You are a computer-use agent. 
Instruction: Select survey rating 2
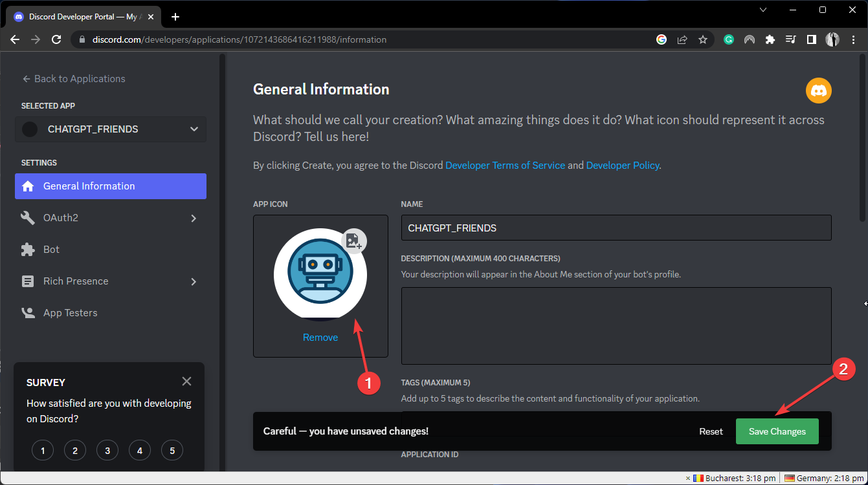[75, 451]
